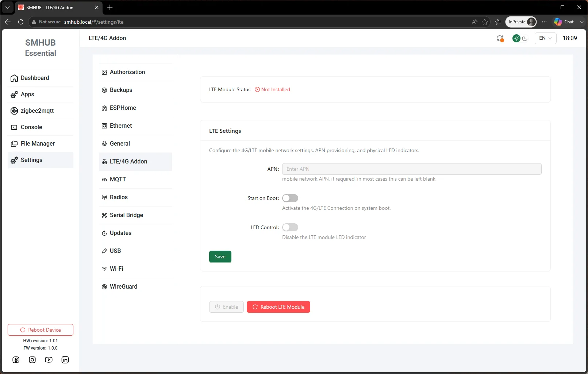Click the browser back arrow
The image size is (588, 374).
tap(8, 22)
